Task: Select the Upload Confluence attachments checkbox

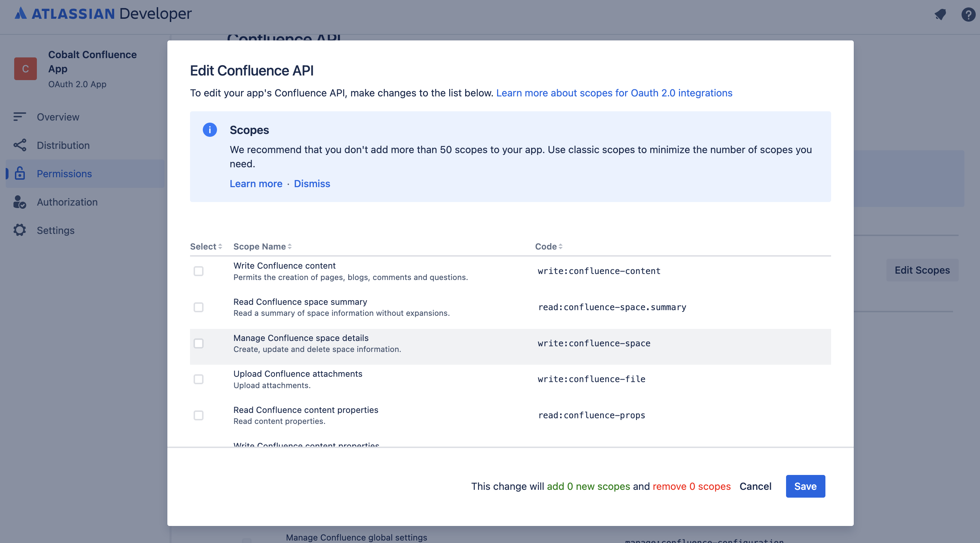Action: tap(199, 379)
